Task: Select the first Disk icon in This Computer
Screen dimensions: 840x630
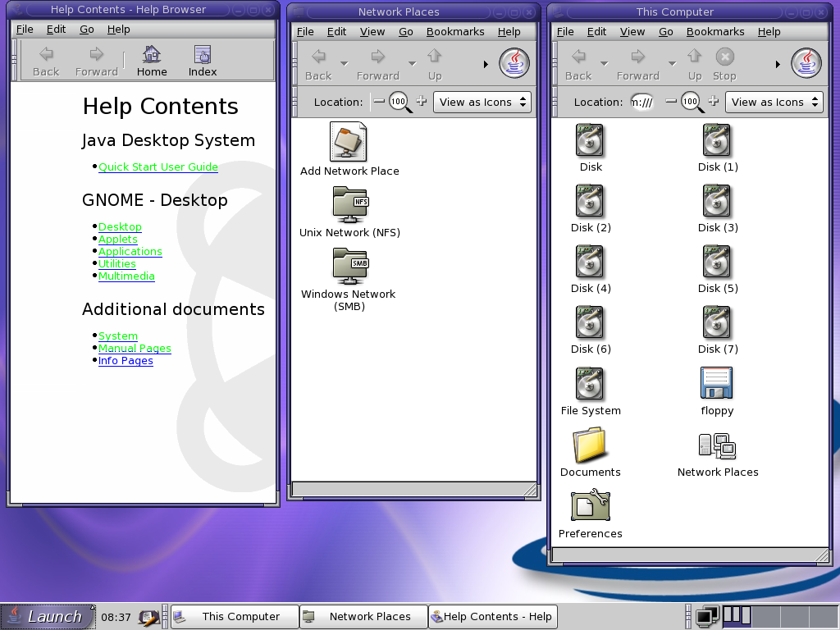Action: tap(590, 141)
